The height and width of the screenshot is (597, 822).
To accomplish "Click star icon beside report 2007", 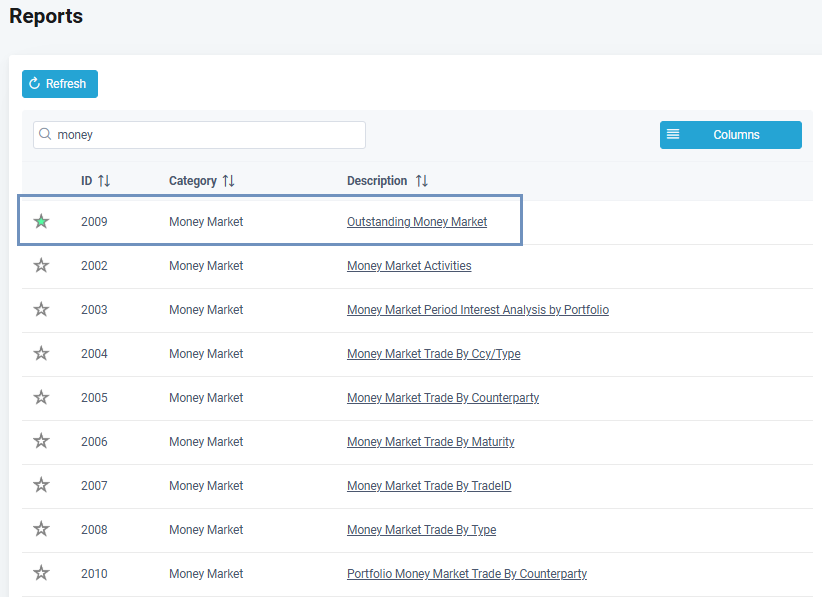I will (x=41, y=485).
